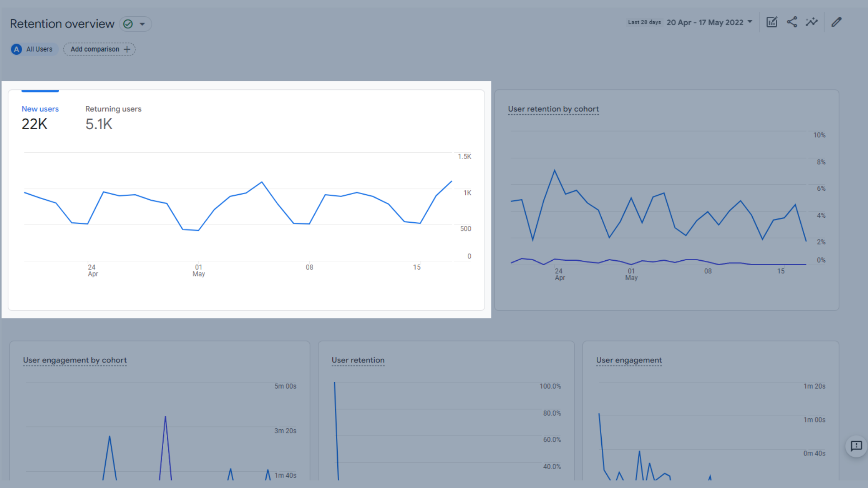Enable the All Users segment filter
The width and height of the screenshot is (868, 488).
click(32, 49)
